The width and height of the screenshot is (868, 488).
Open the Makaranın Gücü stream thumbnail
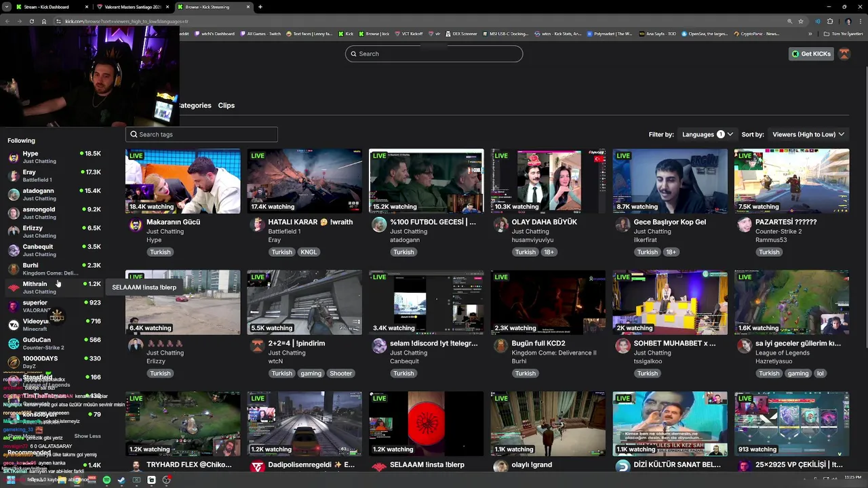[x=183, y=181]
